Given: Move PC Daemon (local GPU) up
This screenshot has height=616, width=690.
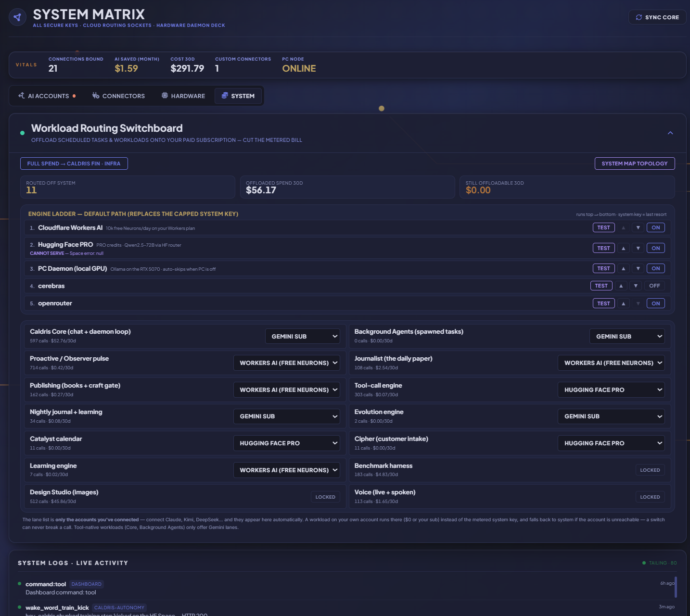Looking at the screenshot, I should pyautogui.click(x=624, y=268).
